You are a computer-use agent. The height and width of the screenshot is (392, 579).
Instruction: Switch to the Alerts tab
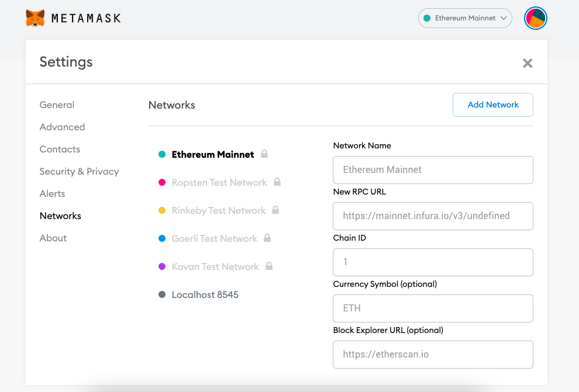point(52,193)
